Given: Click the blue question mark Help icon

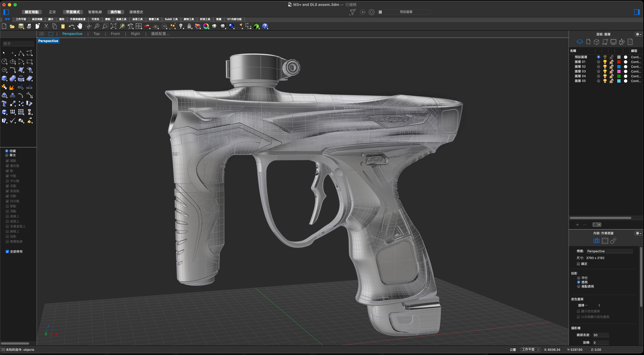Looking at the screenshot, I should [265, 26].
